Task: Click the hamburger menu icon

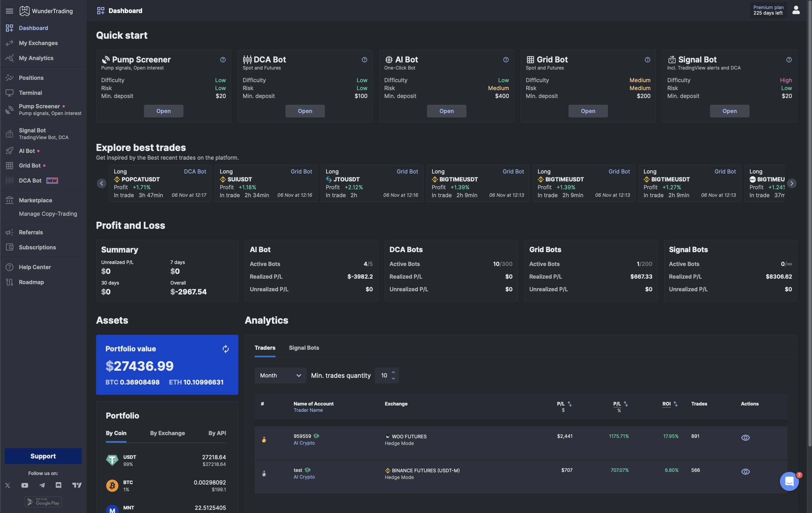Action: (9, 11)
